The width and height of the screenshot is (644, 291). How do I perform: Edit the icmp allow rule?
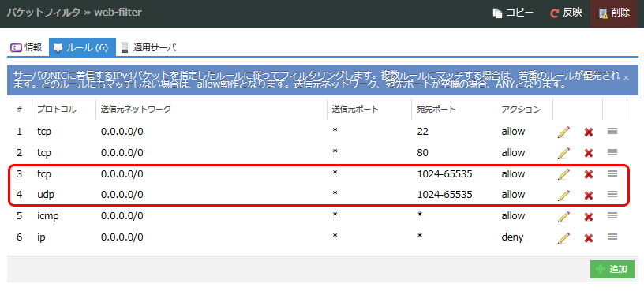tap(564, 216)
